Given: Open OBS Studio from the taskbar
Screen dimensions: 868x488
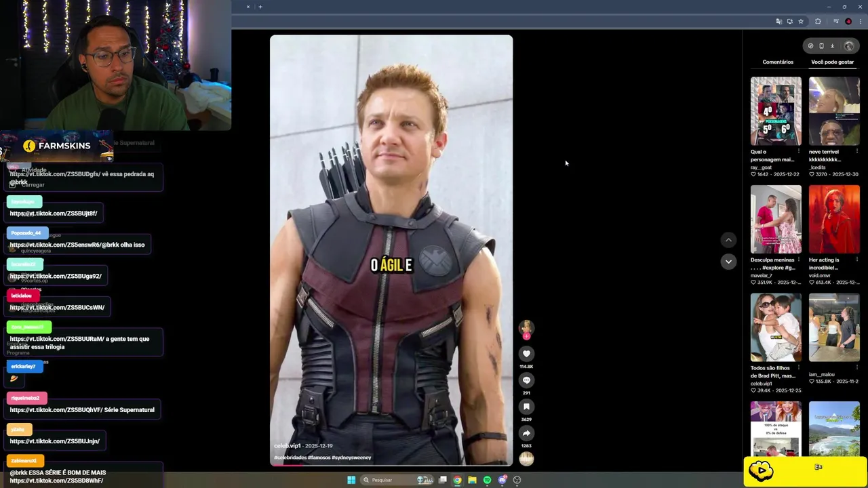Looking at the screenshot, I should [517, 480].
